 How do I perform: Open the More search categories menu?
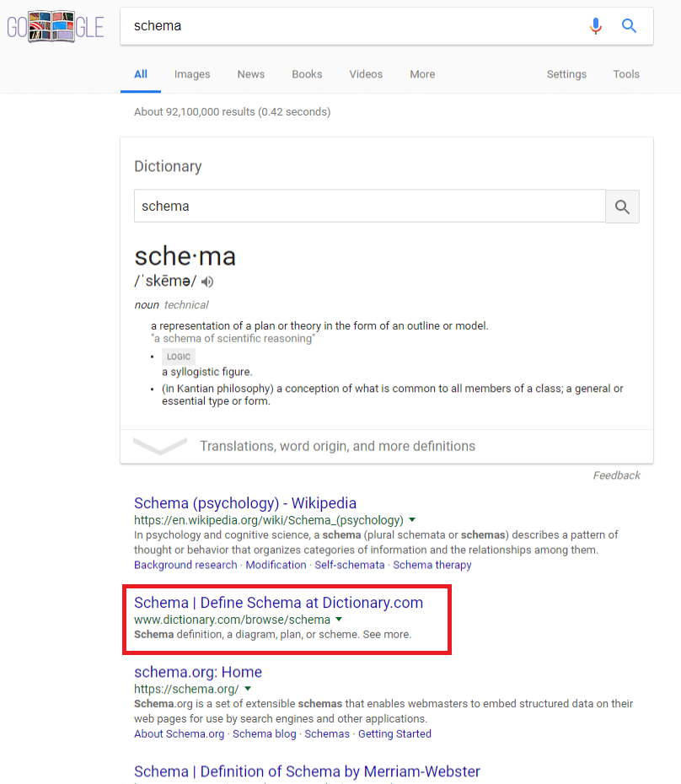click(x=422, y=74)
